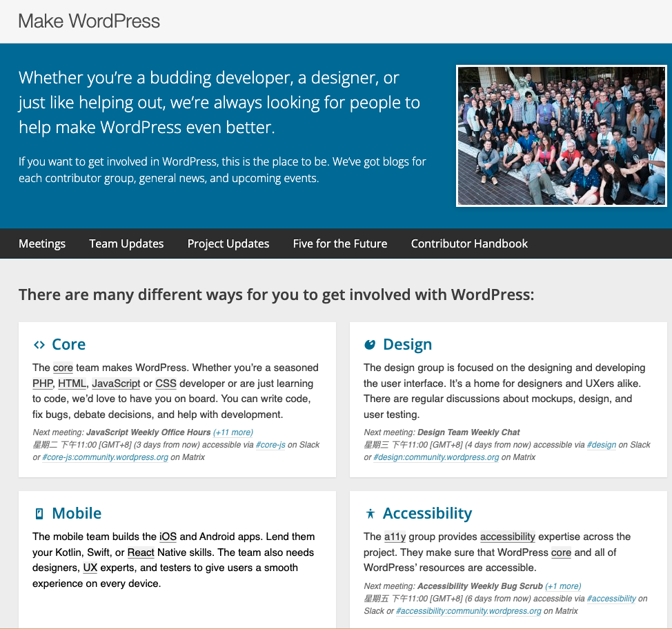This screenshot has height=629, width=672.
Task: Show +1 more Accessibility meetings
Action: 563,586
